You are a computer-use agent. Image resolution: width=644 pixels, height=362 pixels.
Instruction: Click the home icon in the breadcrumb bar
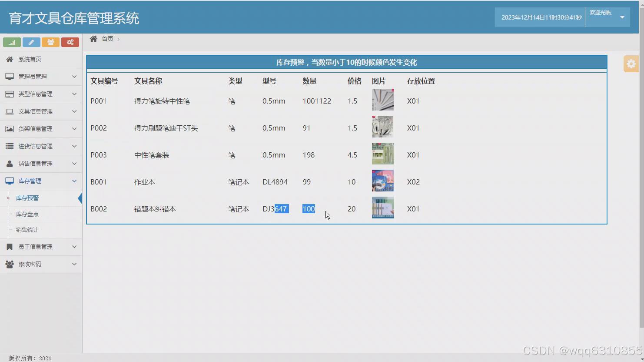coord(93,38)
